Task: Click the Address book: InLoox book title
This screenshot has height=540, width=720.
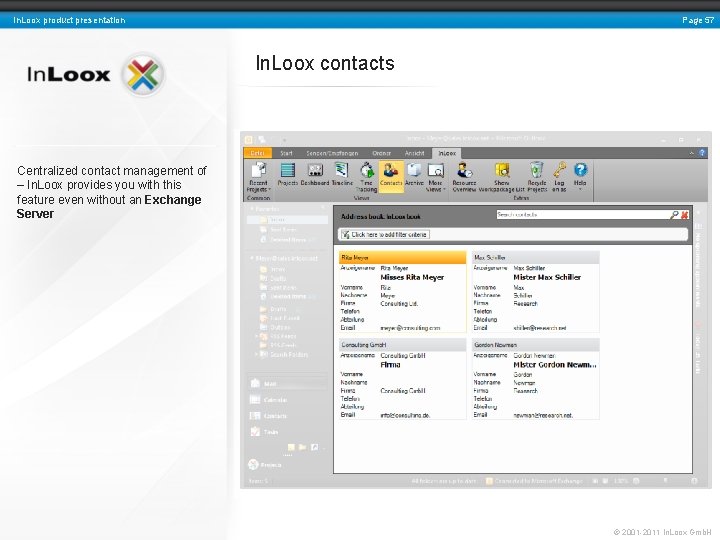Action: pyautogui.click(x=381, y=216)
